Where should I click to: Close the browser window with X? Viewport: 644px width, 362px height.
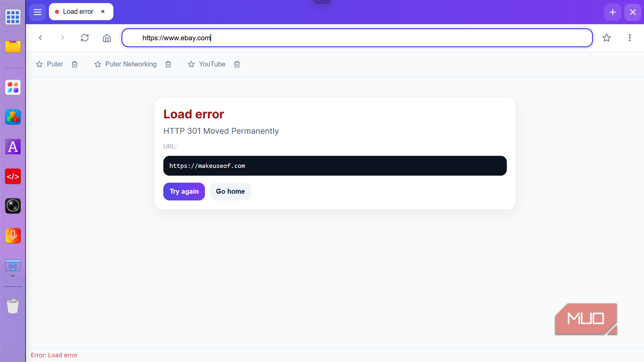point(633,12)
